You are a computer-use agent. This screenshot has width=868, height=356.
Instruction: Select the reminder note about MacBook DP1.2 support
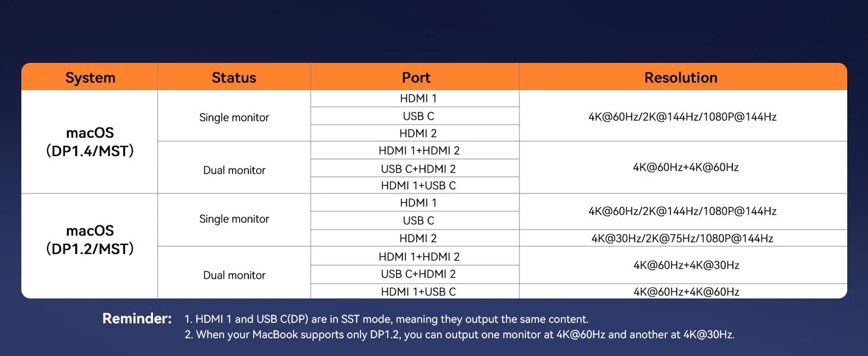[459, 335]
